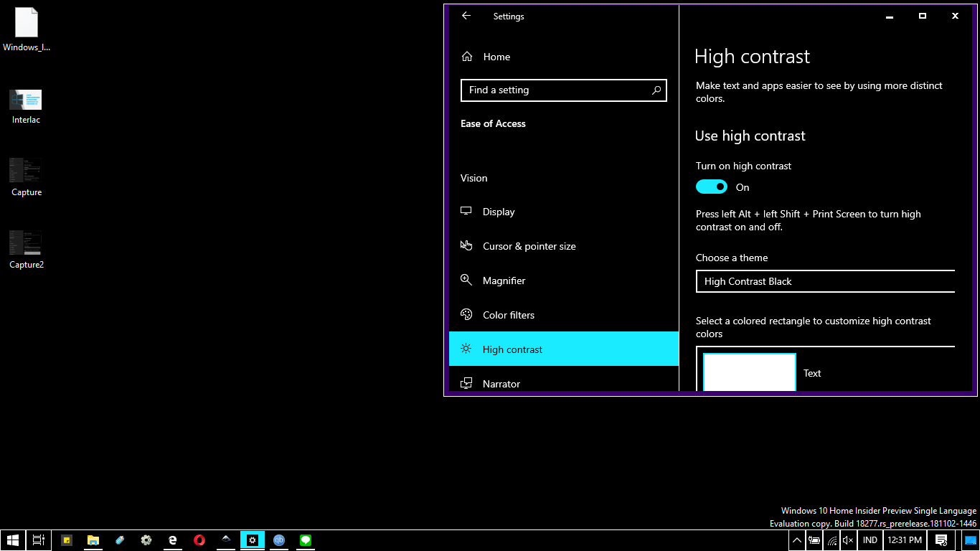
Task: Click the search magnifier icon in Settings
Action: [x=656, y=90]
